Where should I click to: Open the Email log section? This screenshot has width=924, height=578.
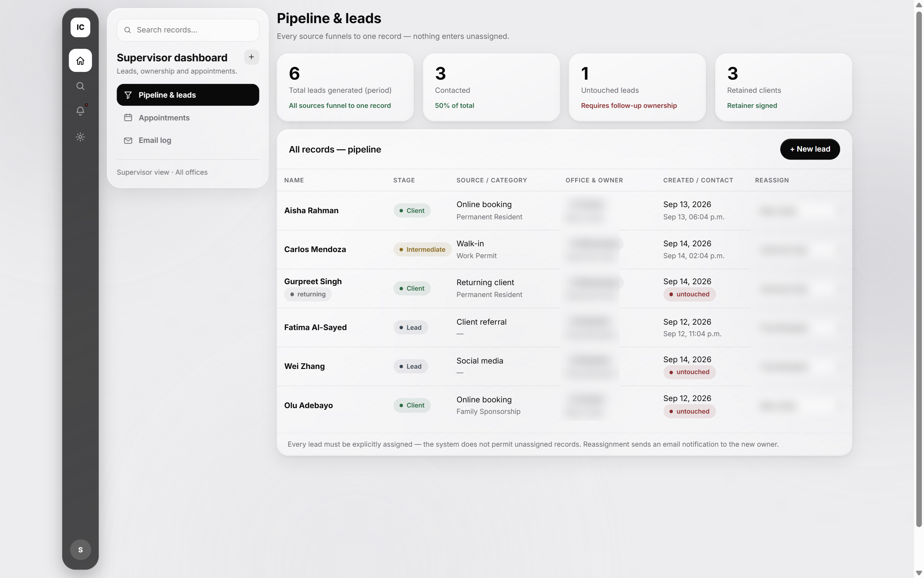pyautogui.click(x=188, y=140)
